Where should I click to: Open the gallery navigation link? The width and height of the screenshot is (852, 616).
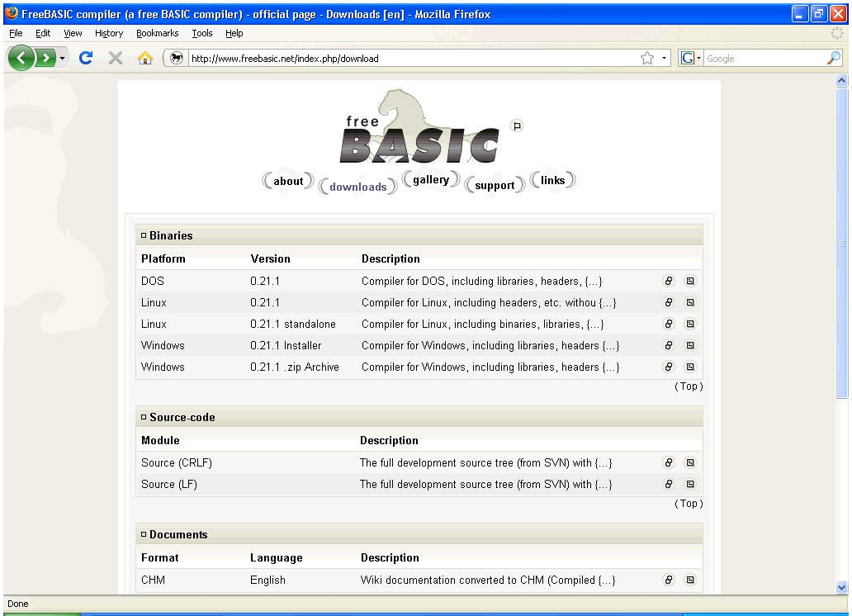click(x=431, y=179)
